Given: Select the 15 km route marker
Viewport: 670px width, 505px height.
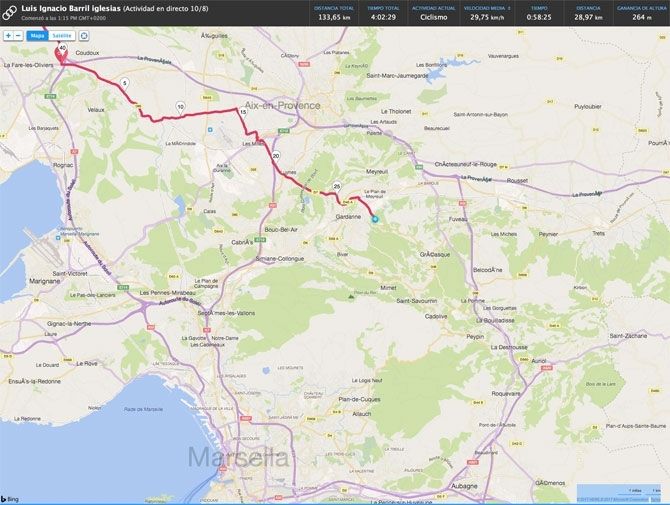Looking at the screenshot, I should (x=243, y=113).
